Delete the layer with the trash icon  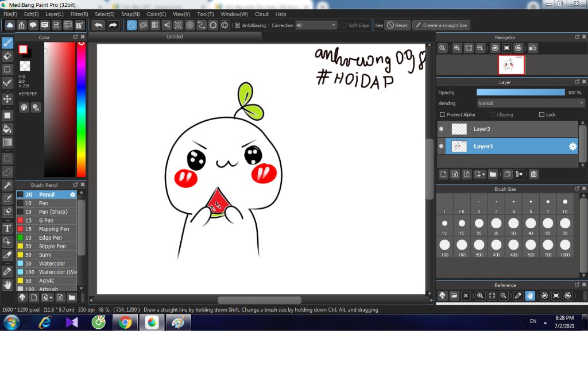[533, 174]
